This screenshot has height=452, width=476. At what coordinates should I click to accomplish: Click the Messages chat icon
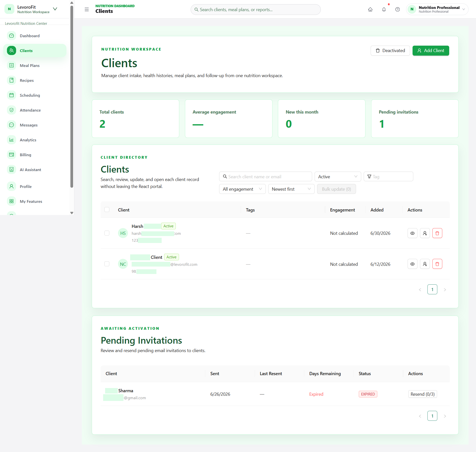(11, 125)
